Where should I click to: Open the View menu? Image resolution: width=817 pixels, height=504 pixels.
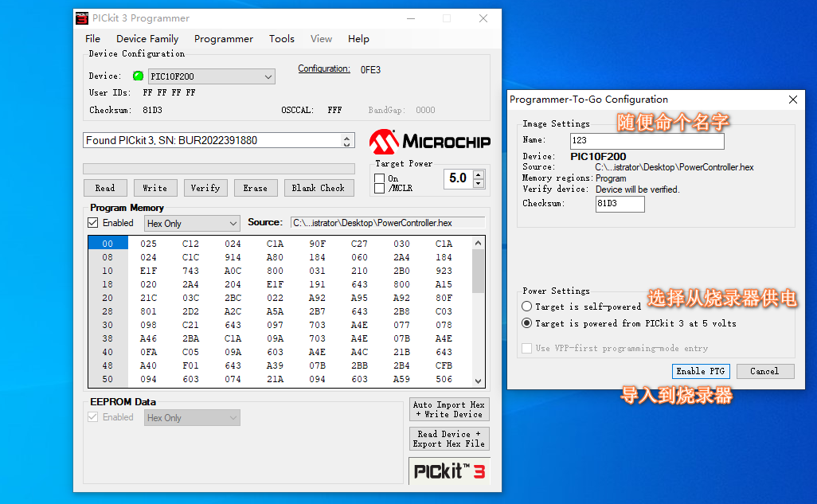(322, 38)
